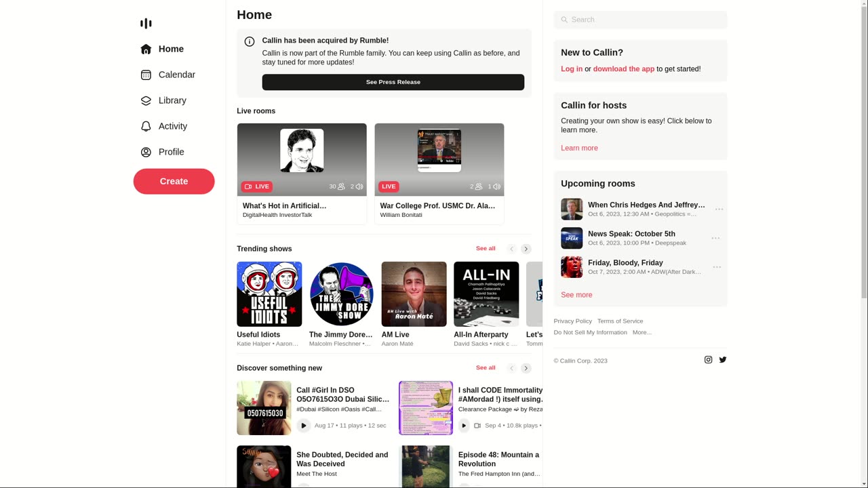Image resolution: width=868 pixels, height=488 pixels.
Task: Open Call #Girl In DSO episode thumbnail
Action: click(x=264, y=408)
